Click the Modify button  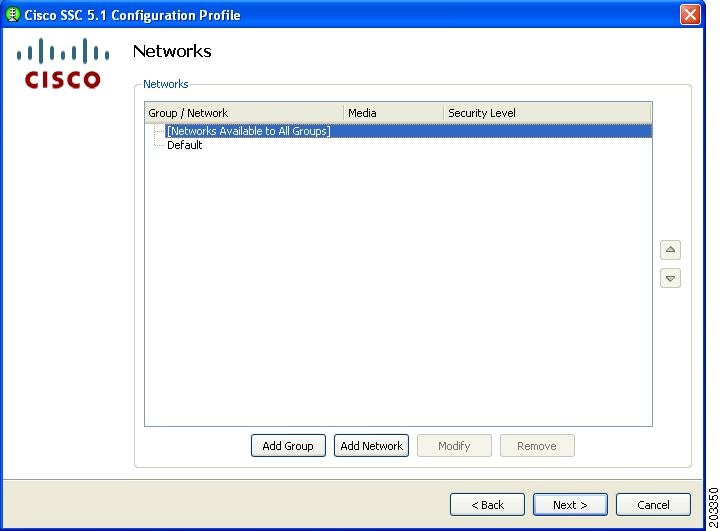454,445
